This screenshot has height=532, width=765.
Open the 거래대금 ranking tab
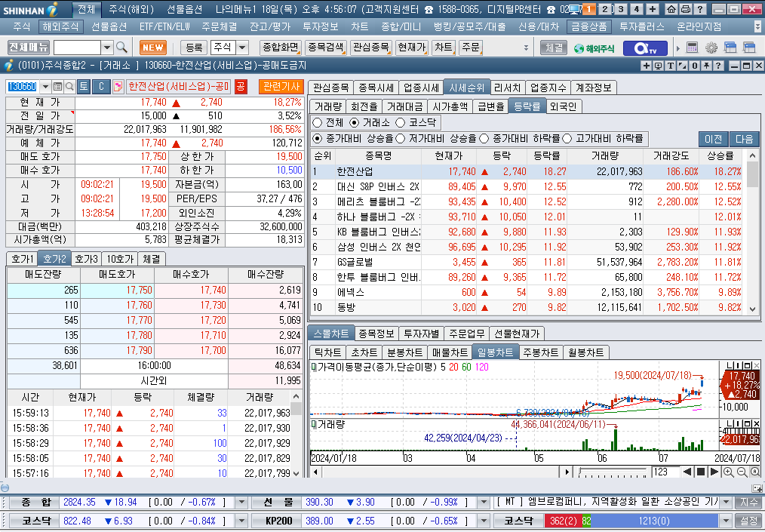coord(404,106)
